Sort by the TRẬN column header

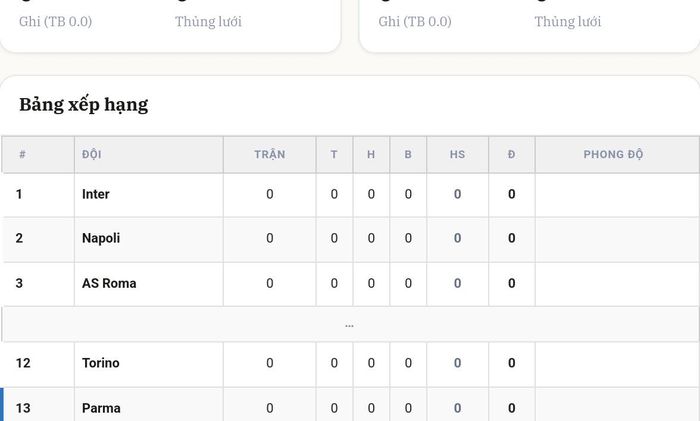pyautogui.click(x=270, y=154)
